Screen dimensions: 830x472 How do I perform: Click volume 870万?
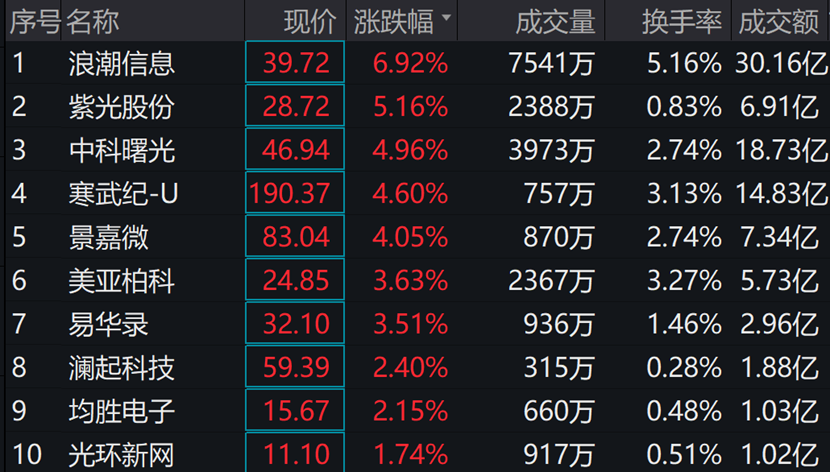(559, 237)
